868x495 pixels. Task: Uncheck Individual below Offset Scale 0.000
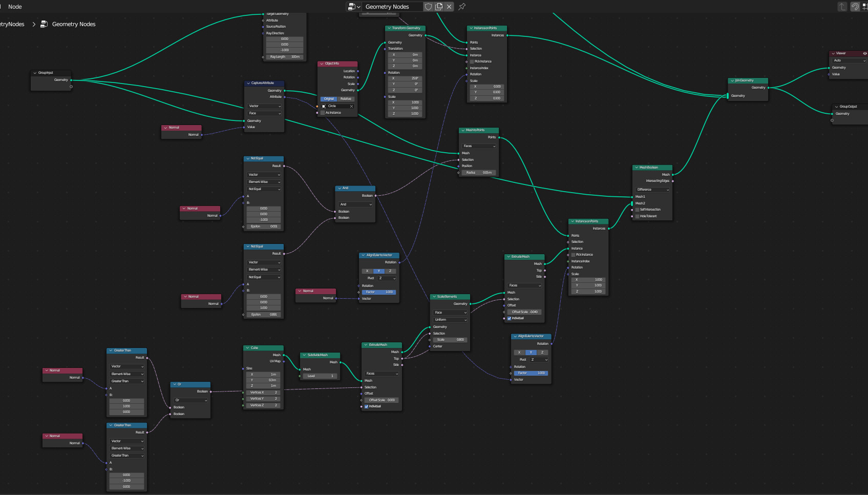[x=366, y=406]
